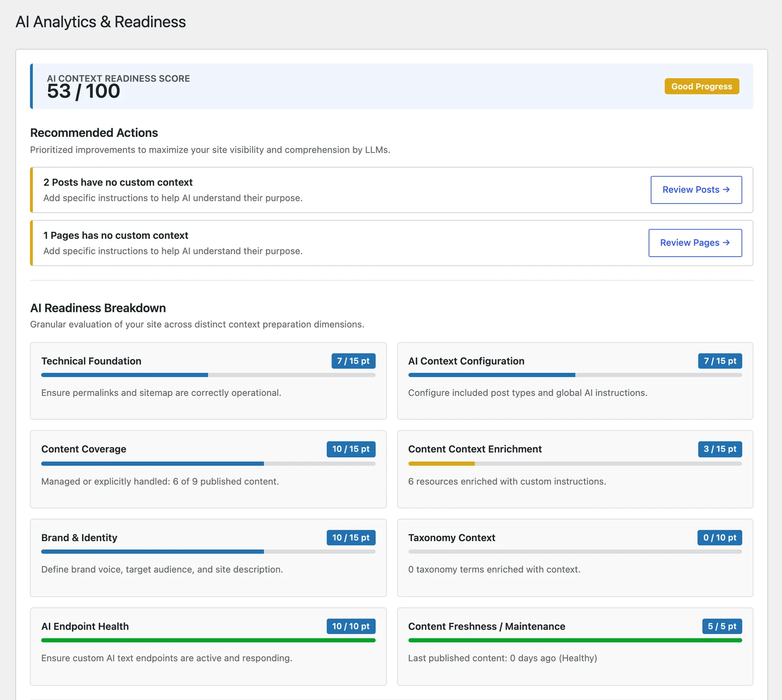The width and height of the screenshot is (782, 700).
Task: Click the 0 / 10 pt score badge
Action: (x=719, y=538)
